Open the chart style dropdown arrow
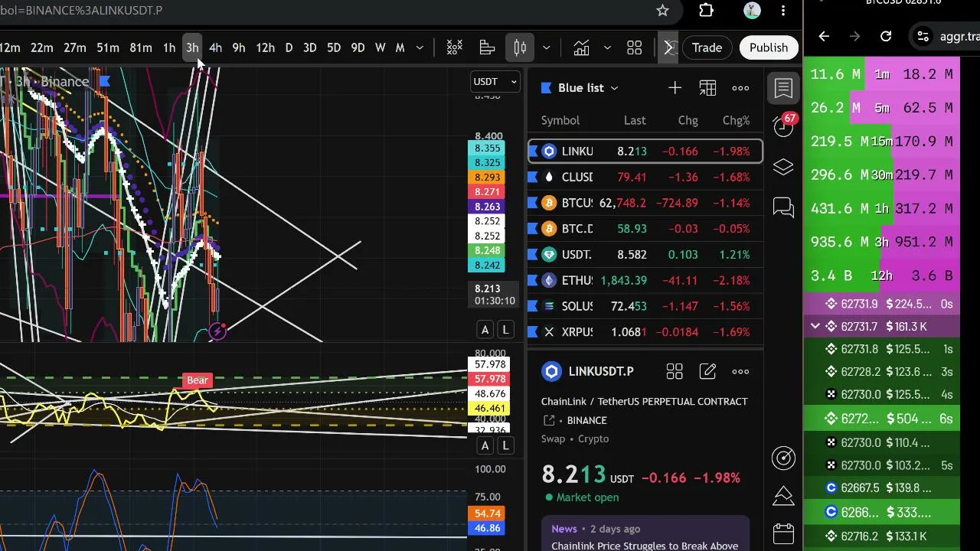Image resolution: width=980 pixels, height=551 pixels. [x=546, y=47]
